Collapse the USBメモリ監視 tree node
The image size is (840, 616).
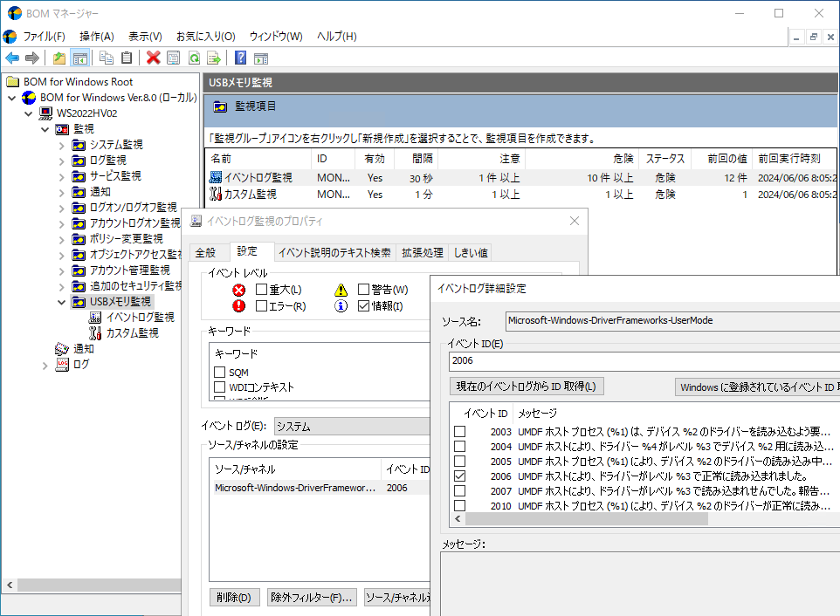click(61, 302)
